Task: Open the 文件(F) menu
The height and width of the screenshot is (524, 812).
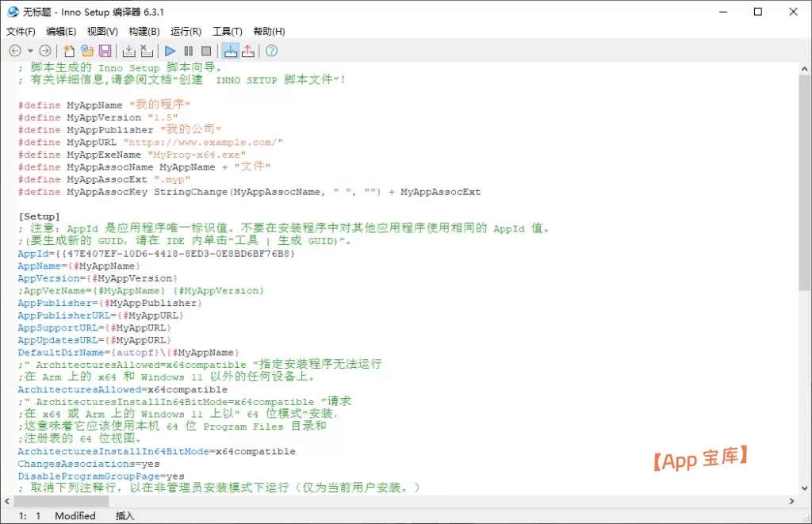Action: point(21,31)
